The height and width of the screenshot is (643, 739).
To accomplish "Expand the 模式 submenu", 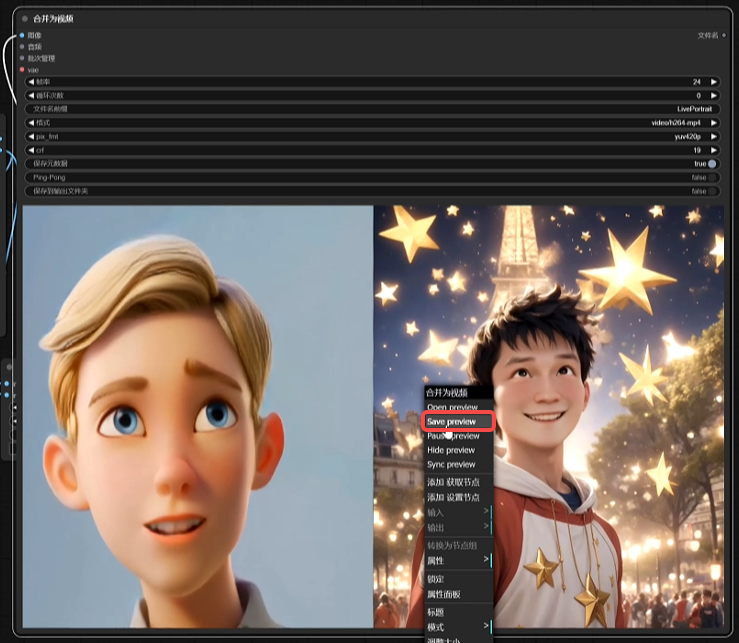I will click(459, 627).
